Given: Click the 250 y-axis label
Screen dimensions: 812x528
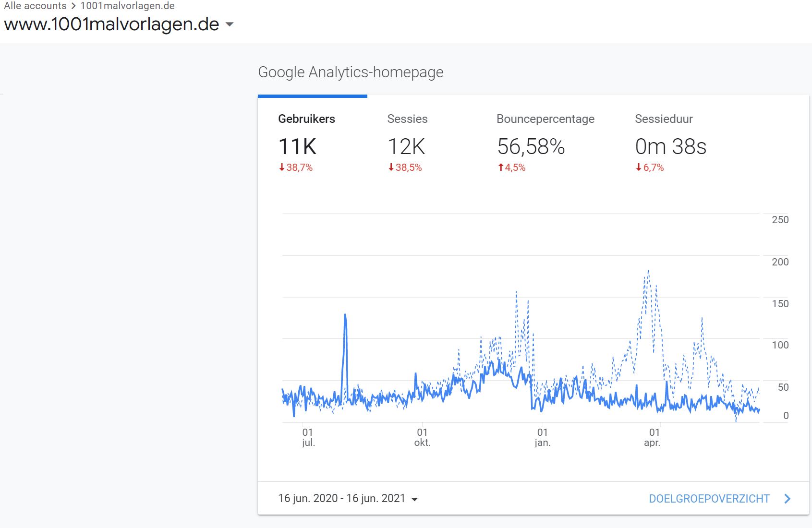Looking at the screenshot, I should coord(780,220).
